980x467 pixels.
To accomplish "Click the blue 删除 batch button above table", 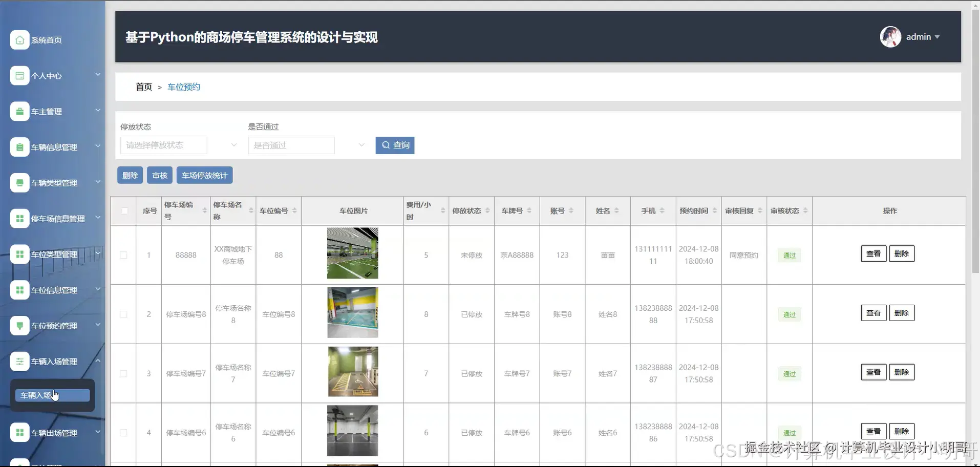I will 130,175.
